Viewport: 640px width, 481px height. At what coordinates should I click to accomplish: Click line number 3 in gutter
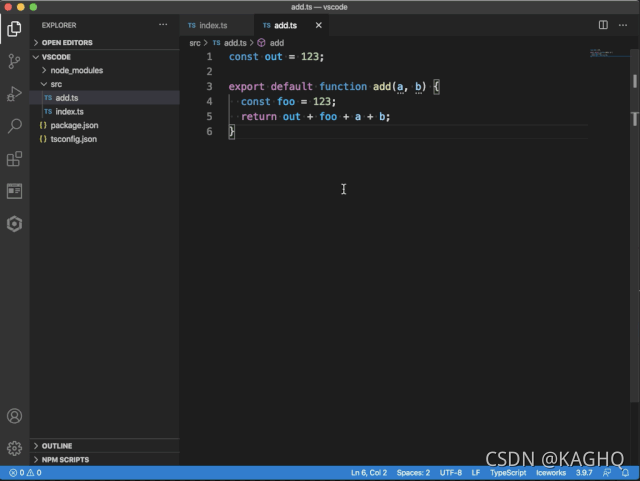(209, 87)
